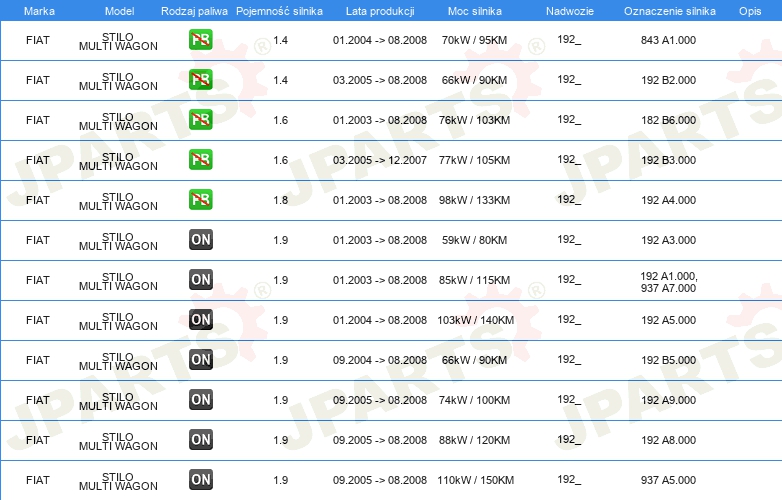Click the unleaded petrol icon in the 843 A1.000 row

click(x=200, y=39)
